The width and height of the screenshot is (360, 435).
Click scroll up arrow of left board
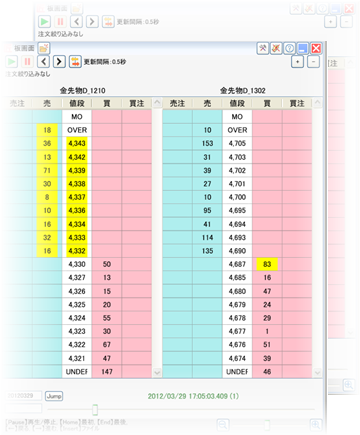[x=157, y=103]
